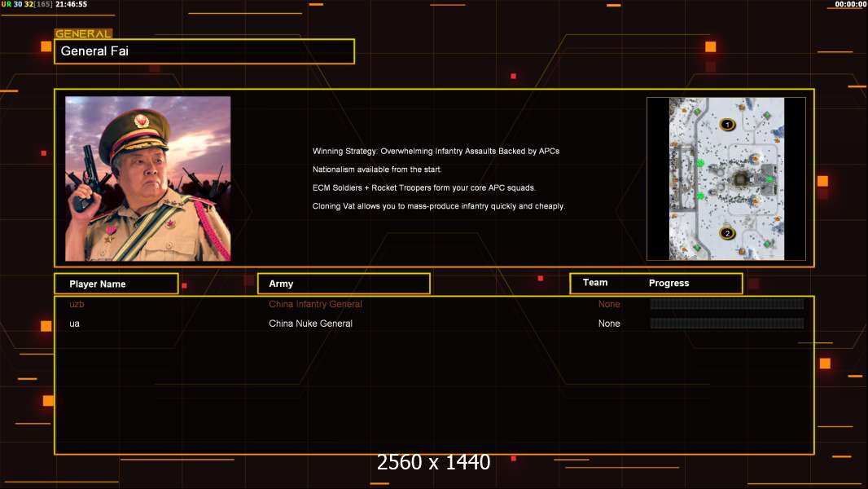The image size is (868, 489).
Task: Select start position 1 on the map
Action: pyautogui.click(x=727, y=125)
